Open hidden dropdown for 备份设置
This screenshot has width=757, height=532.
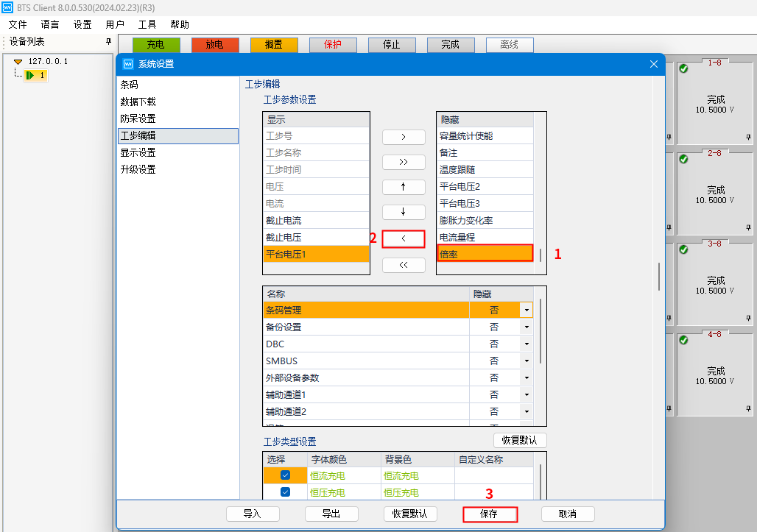527,327
